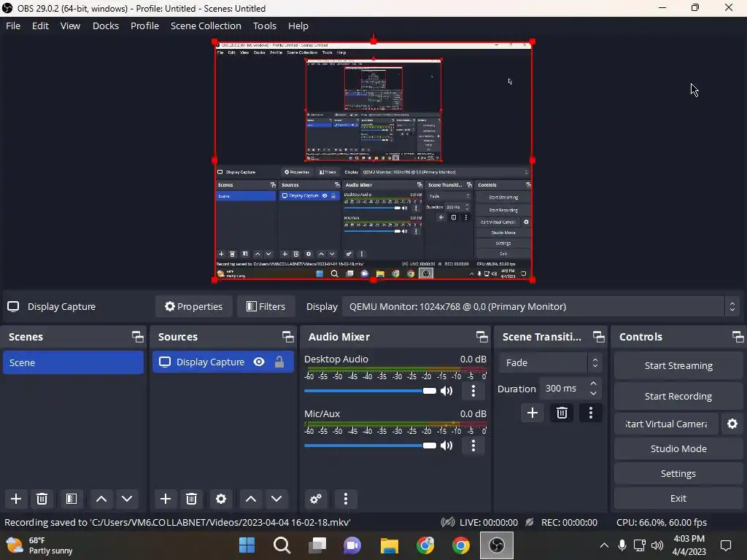Image resolution: width=747 pixels, height=560 pixels.
Task: Add a configurable transition with plus
Action: click(532, 413)
